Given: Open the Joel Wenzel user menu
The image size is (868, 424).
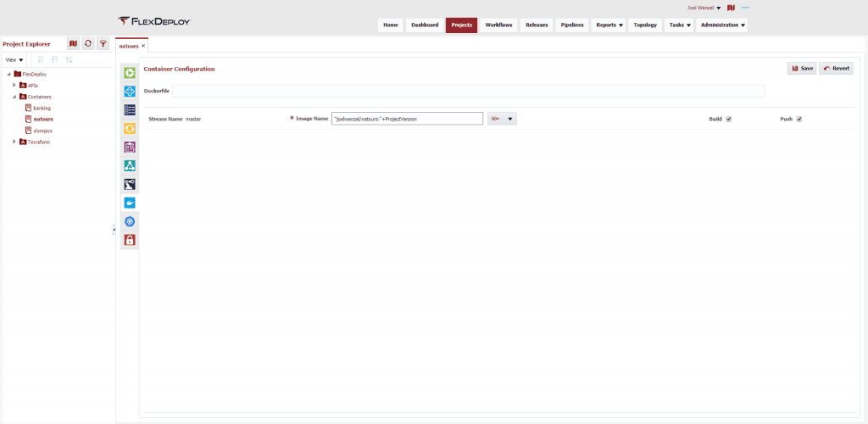Looking at the screenshot, I should 704,8.
